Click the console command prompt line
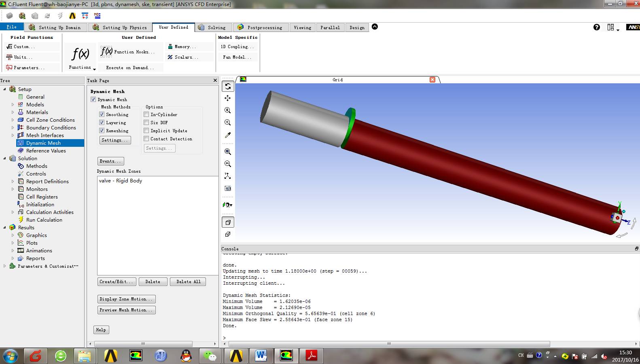The image size is (640, 364). [429, 338]
